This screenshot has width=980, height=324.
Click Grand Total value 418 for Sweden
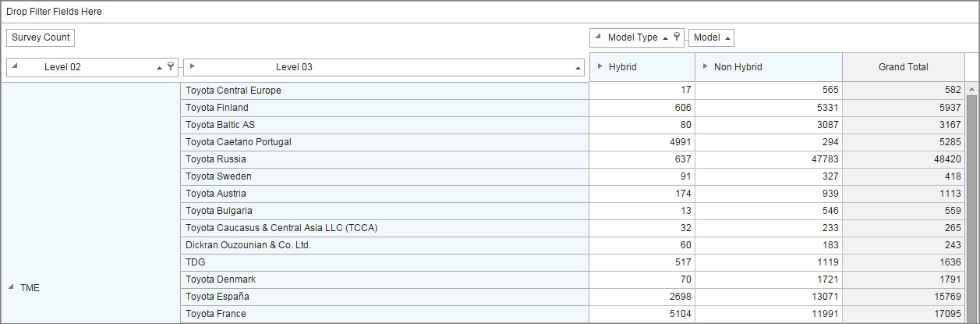click(x=904, y=176)
